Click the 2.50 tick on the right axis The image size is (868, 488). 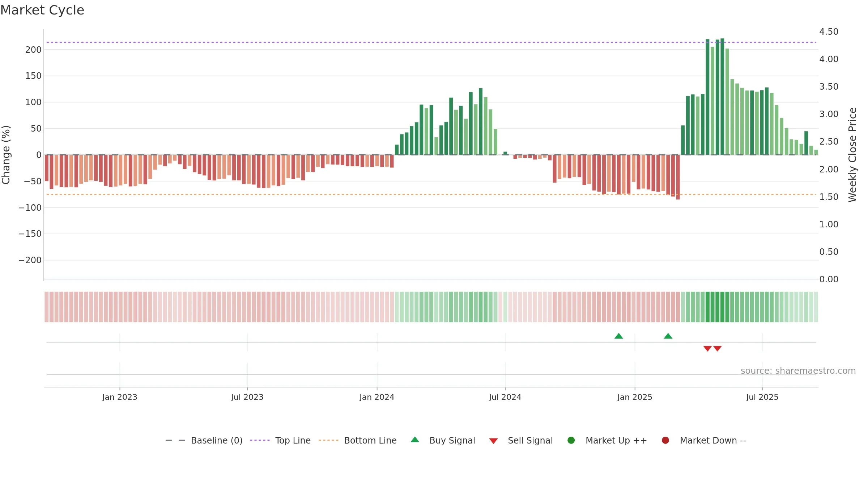pos(829,142)
